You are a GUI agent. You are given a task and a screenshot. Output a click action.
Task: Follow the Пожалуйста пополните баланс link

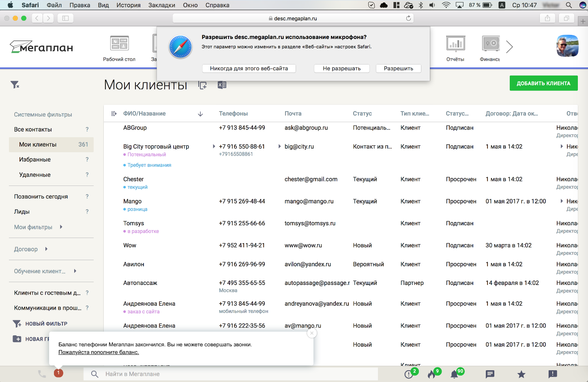coord(99,352)
